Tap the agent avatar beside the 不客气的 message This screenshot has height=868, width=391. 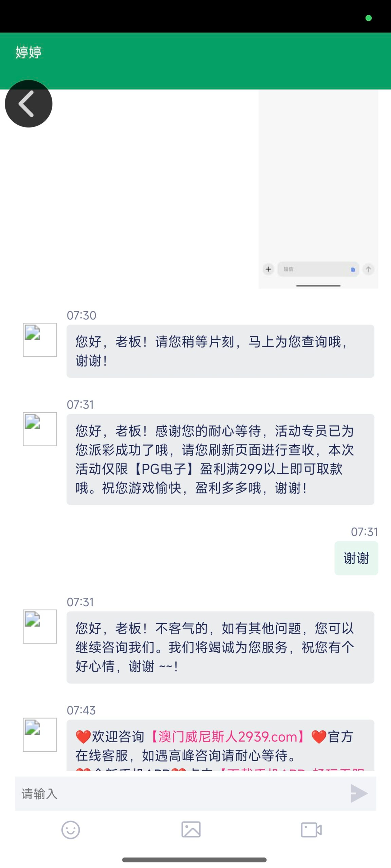[40, 626]
